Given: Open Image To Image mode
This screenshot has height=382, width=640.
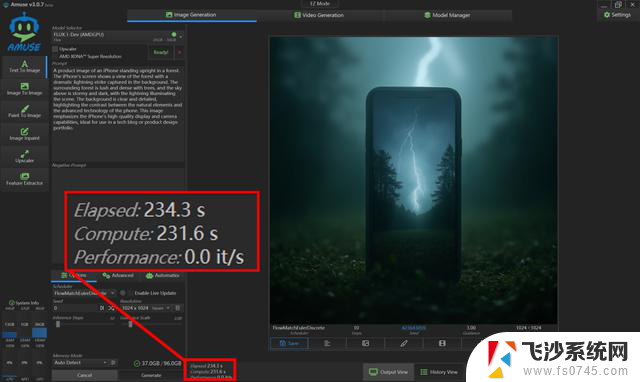Looking at the screenshot, I should point(24,89).
